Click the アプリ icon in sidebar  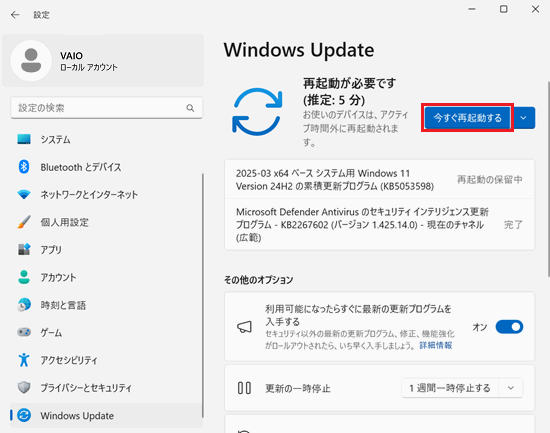pyautogui.click(x=24, y=249)
